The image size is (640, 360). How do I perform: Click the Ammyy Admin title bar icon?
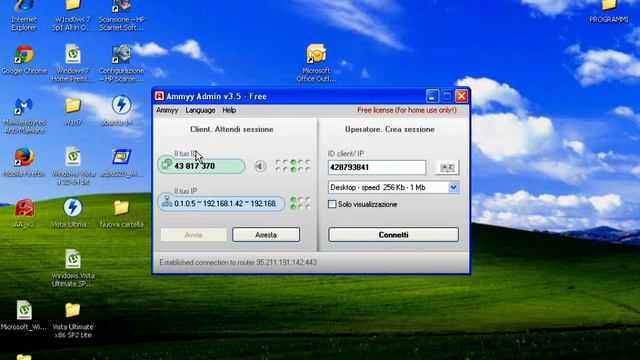(160, 96)
